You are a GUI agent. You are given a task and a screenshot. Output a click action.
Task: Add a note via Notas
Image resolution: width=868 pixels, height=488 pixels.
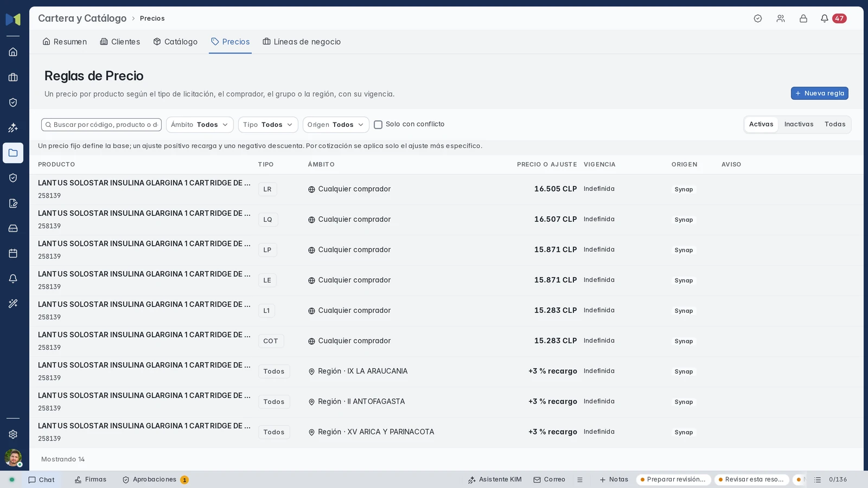[x=614, y=480]
